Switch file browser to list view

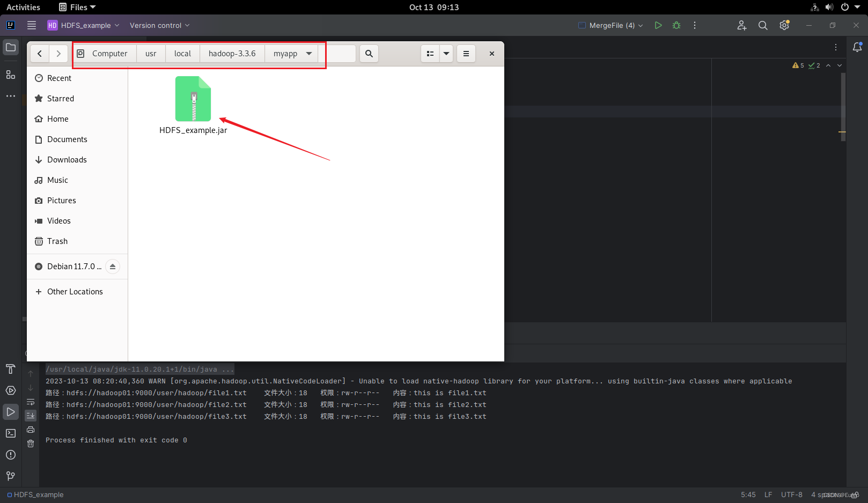tap(430, 54)
